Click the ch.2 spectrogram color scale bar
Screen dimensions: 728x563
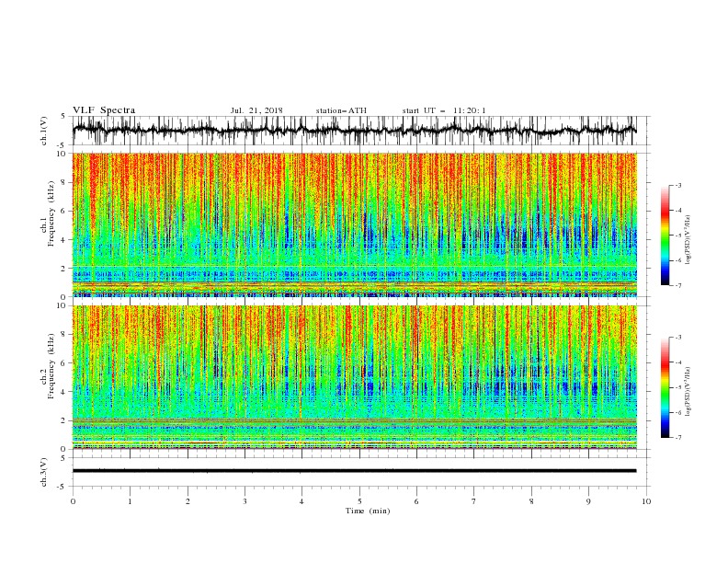click(665, 387)
